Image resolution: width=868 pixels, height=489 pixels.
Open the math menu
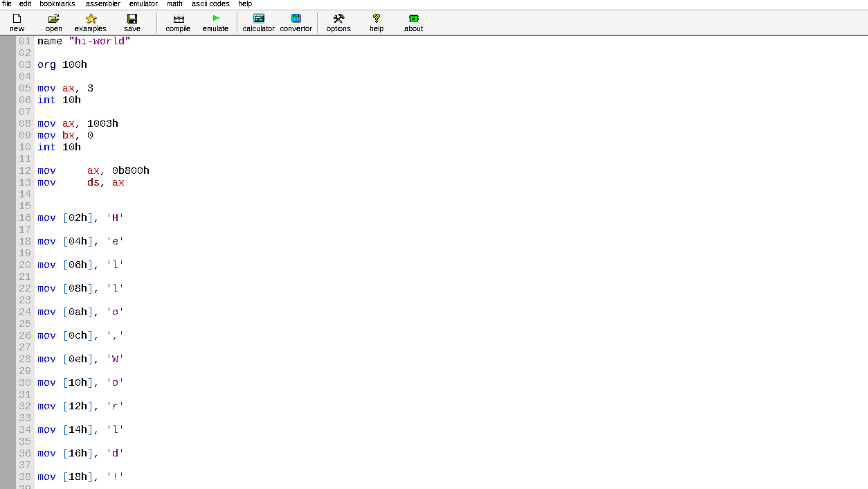(x=174, y=4)
